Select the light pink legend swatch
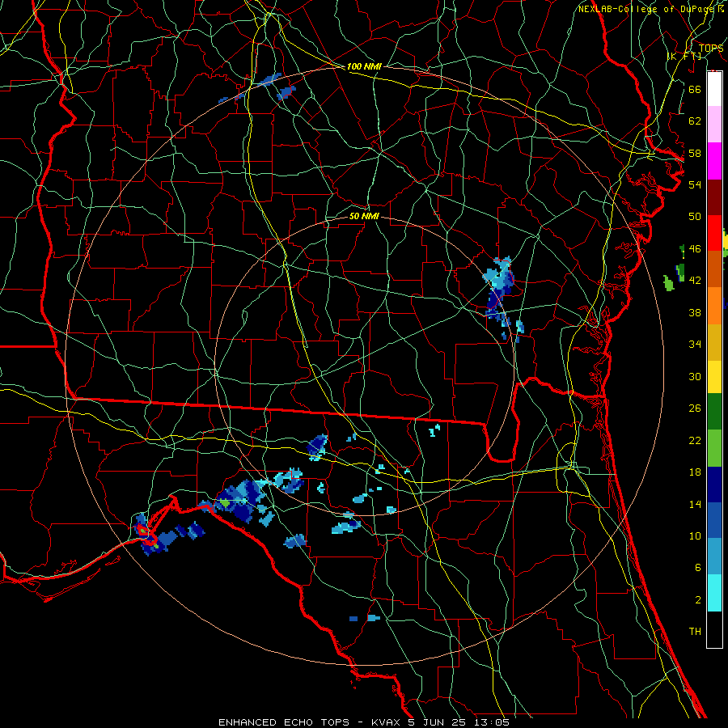The image size is (728, 728). 714,125
